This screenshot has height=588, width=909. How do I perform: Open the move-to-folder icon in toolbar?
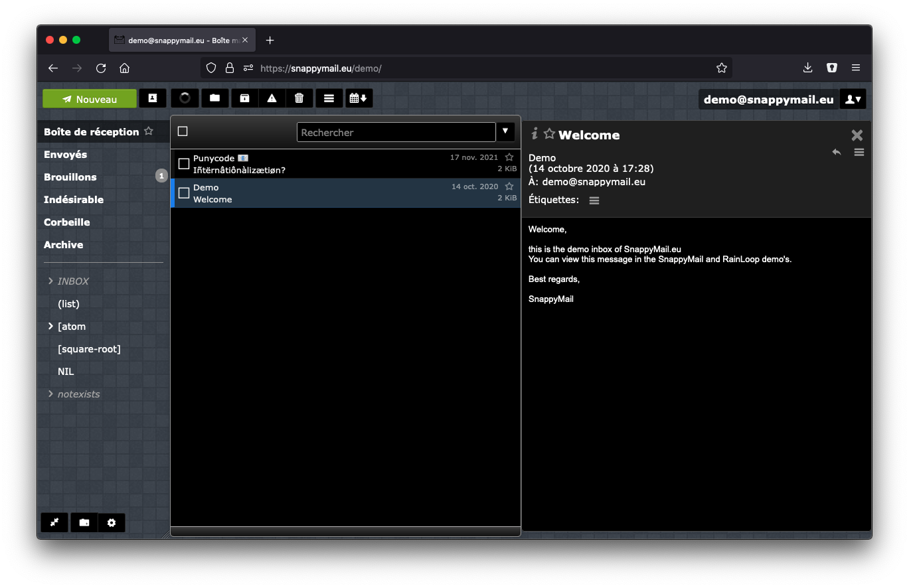coord(214,98)
